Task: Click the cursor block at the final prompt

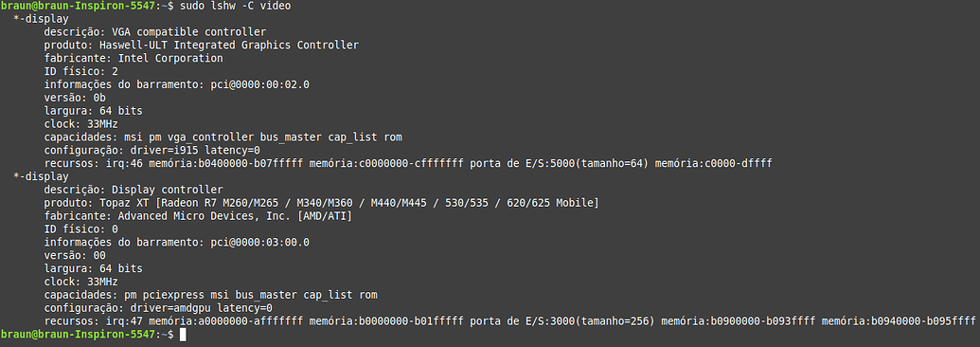Action: click(183, 335)
